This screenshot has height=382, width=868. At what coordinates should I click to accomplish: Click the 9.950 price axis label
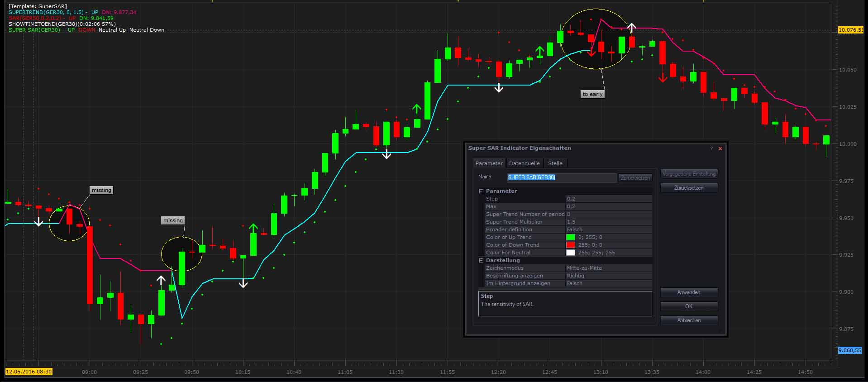coord(846,218)
